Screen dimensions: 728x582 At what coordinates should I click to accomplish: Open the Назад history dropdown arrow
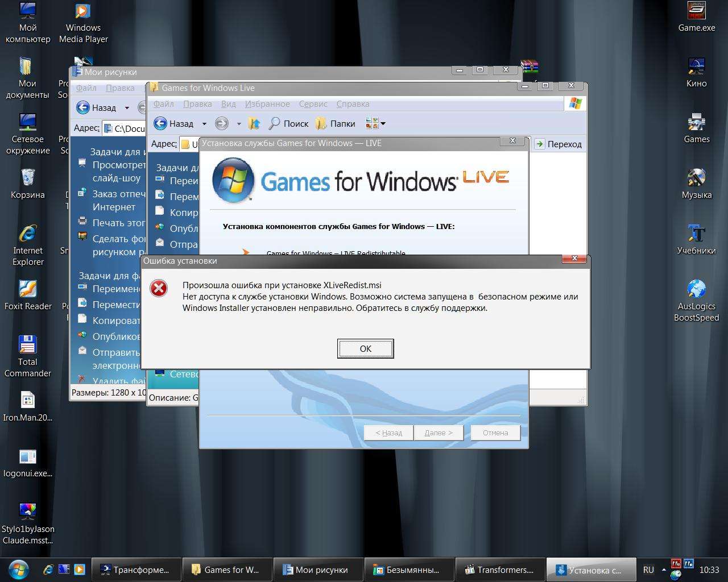[x=204, y=123]
